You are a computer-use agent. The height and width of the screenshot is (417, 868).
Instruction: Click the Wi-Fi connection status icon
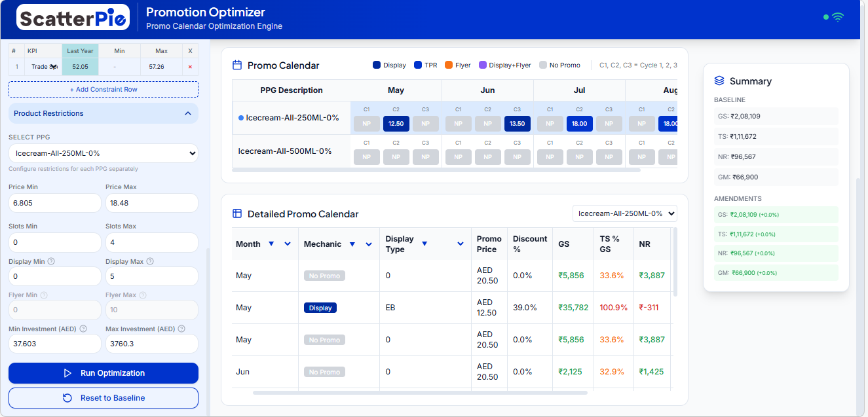point(838,17)
